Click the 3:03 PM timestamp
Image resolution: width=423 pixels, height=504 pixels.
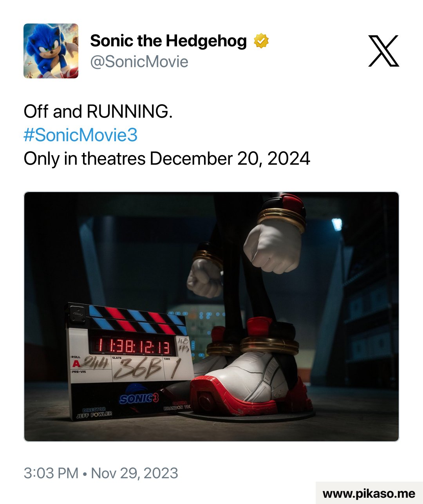pyautogui.click(x=51, y=473)
